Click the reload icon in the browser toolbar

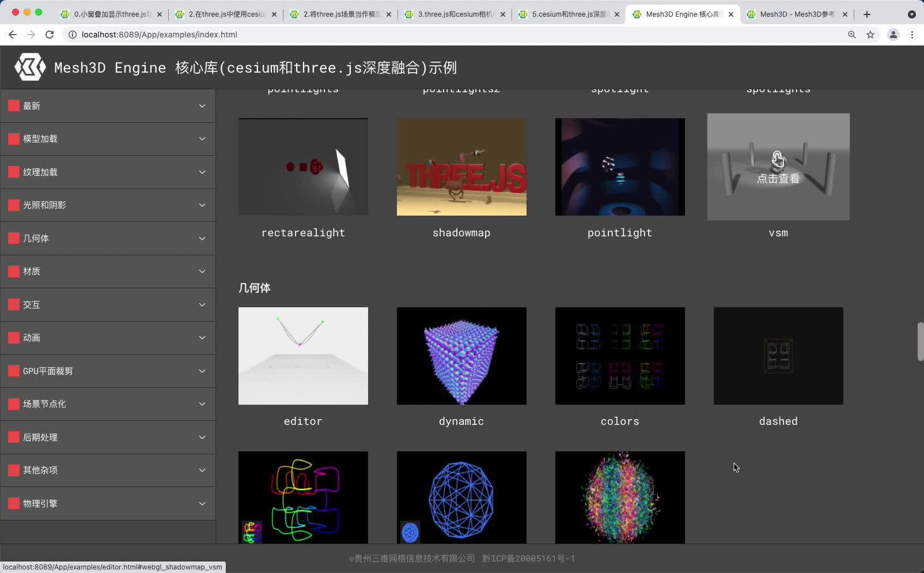click(x=50, y=35)
